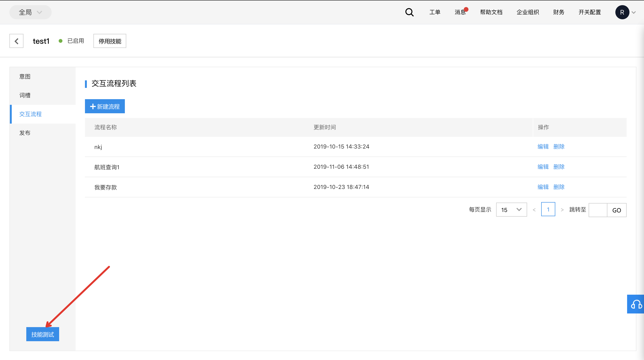Click the 已启用 status label

point(76,41)
